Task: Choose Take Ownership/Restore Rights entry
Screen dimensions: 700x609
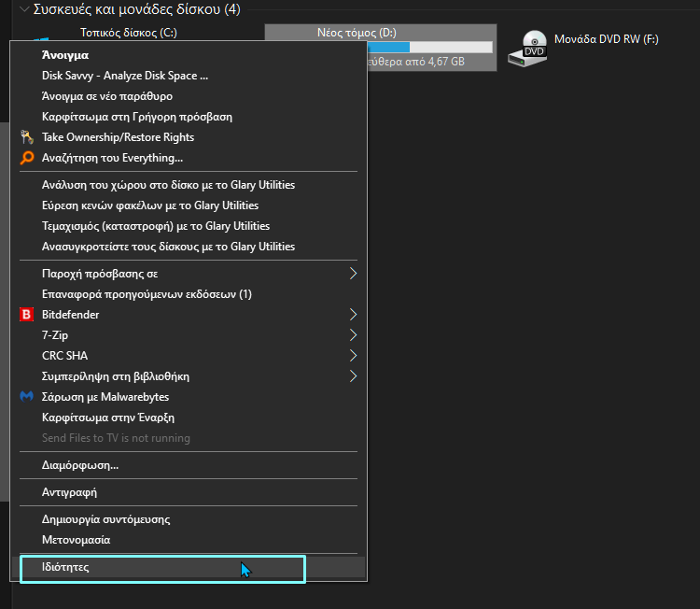Action: coord(189,137)
